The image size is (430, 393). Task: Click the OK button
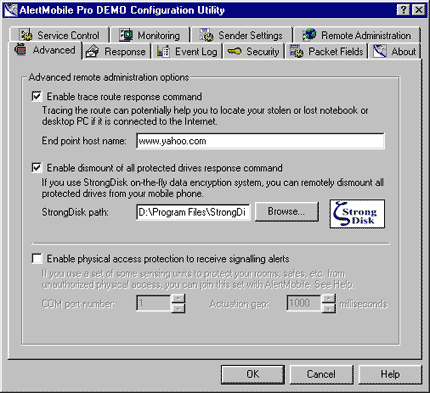[x=253, y=374]
